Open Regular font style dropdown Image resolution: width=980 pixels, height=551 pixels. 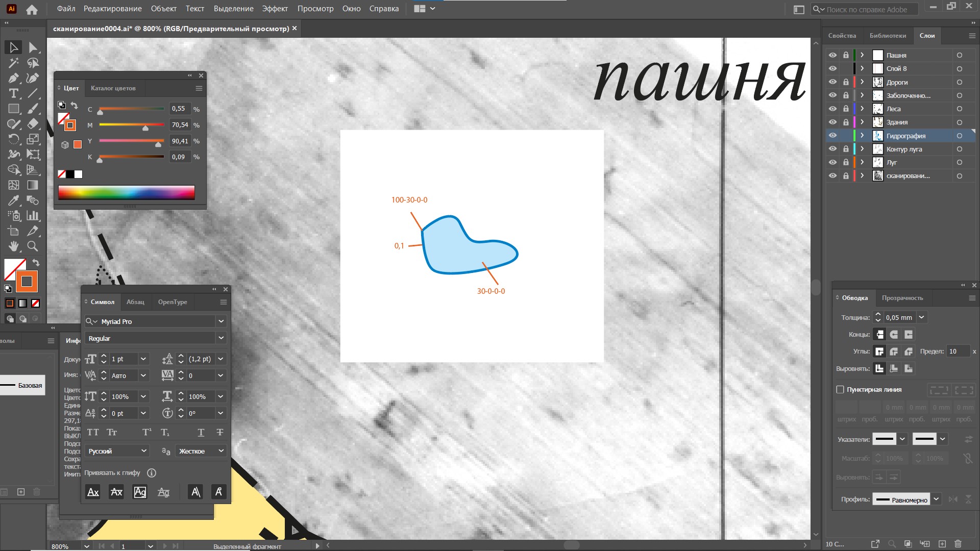pyautogui.click(x=221, y=338)
